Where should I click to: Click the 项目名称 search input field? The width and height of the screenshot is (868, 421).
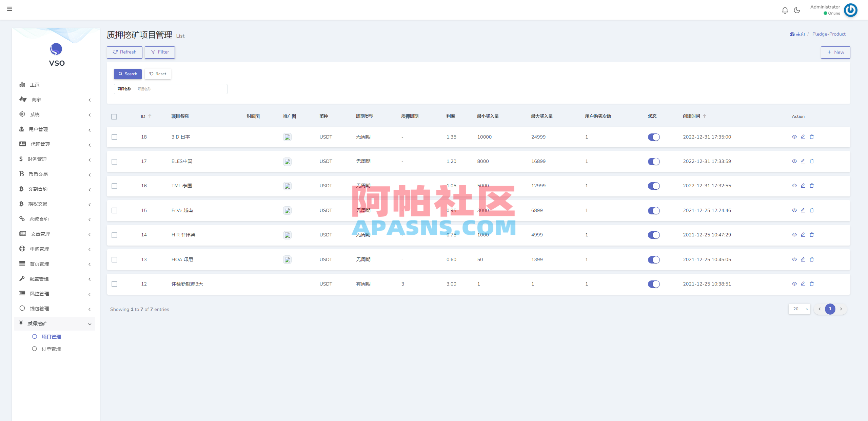pos(181,89)
